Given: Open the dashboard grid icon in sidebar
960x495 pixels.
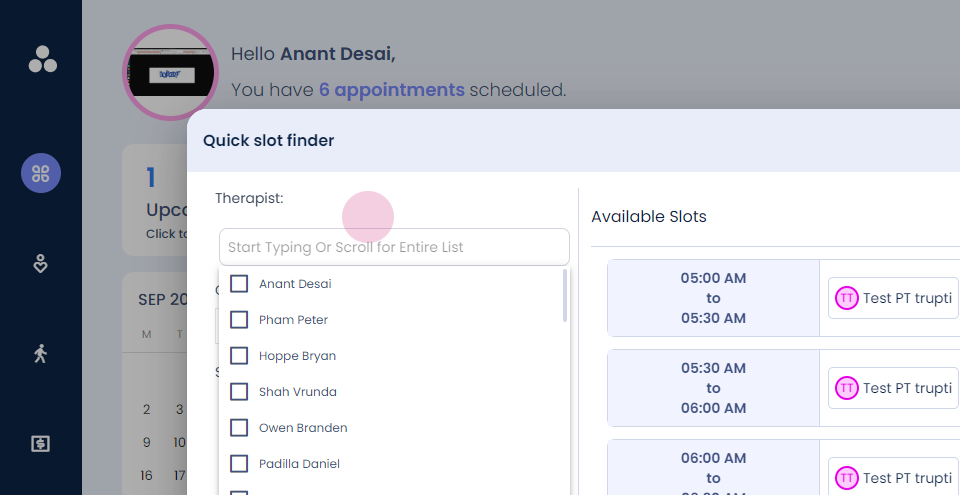Looking at the screenshot, I should (41, 173).
